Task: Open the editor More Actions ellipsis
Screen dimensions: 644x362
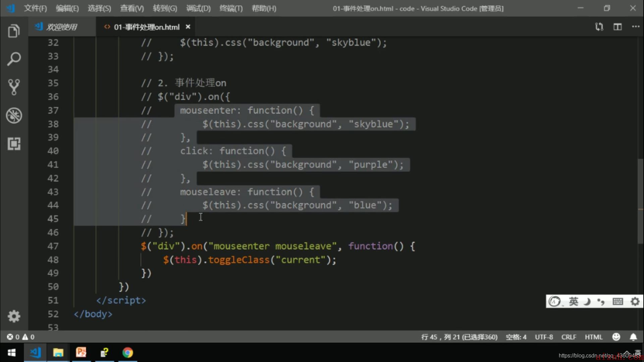Action: tap(636, 26)
